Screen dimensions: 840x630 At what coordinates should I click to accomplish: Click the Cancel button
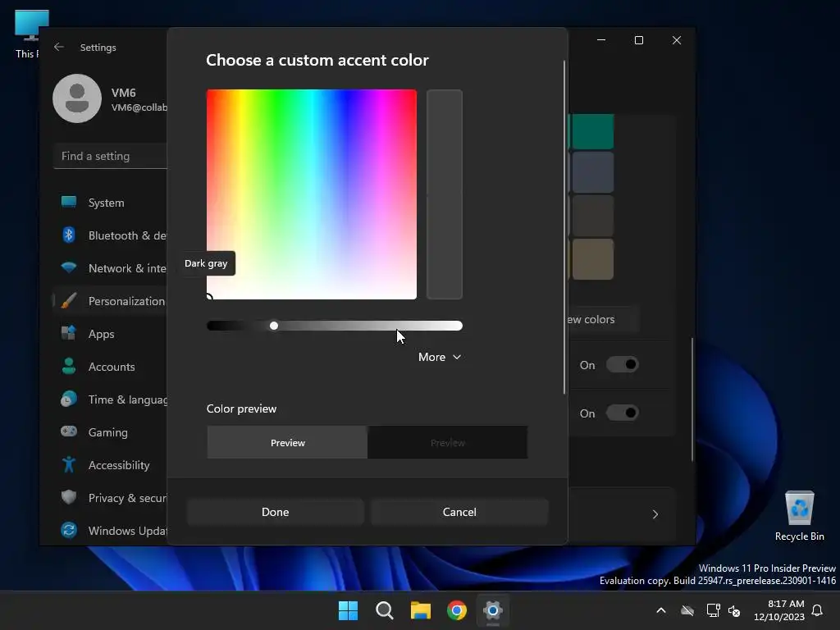(x=459, y=512)
